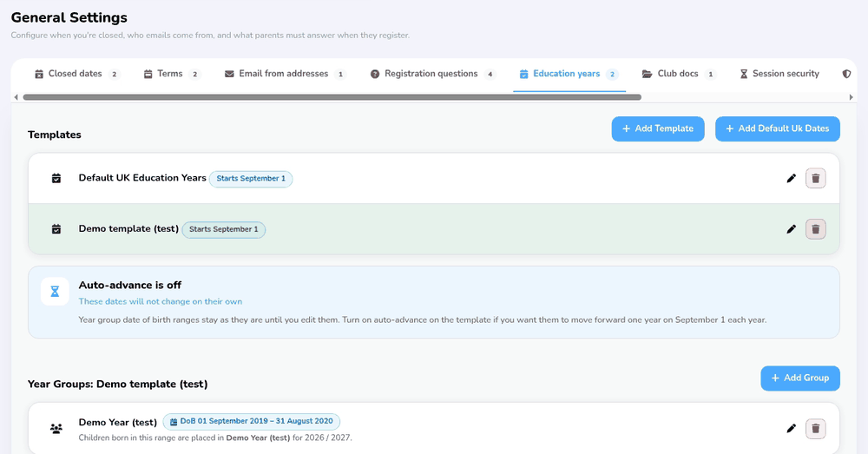Open the Club docs tab
This screenshot has width=868, height=454.
pyautogui.click(x=680, y=74)
